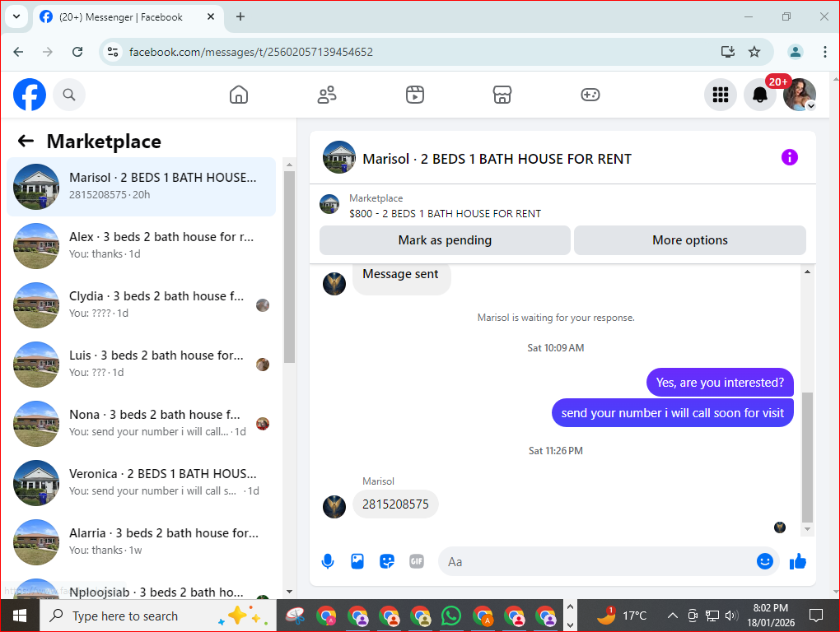Choose a sticker with the sticker icon
Screen dimensions: 840x632
coord(387,561)
